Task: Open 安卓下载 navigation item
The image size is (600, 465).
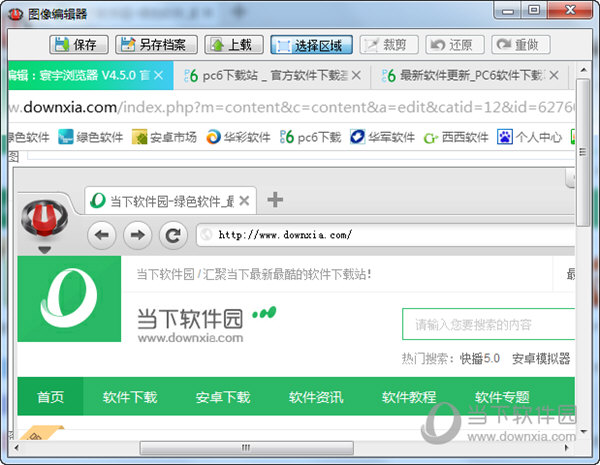Action: [223, 397]
